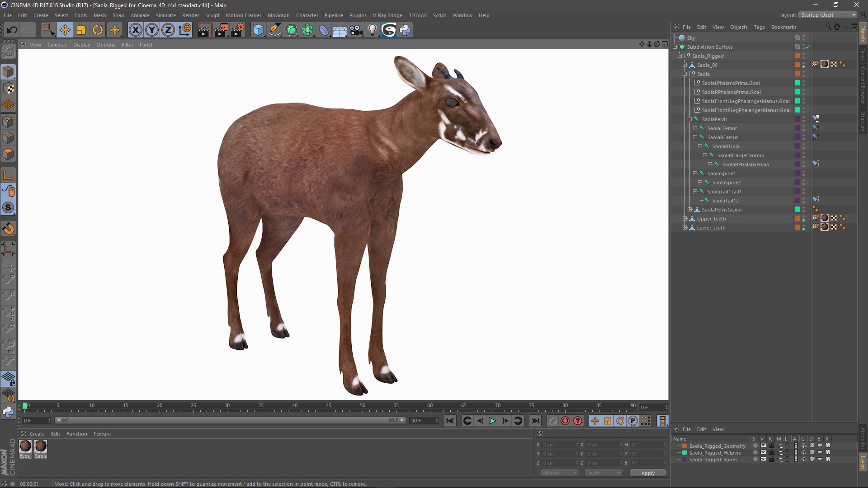868x488 pixels.
Task: Toggle Autokeying button
Action: (x=565, y=421)
